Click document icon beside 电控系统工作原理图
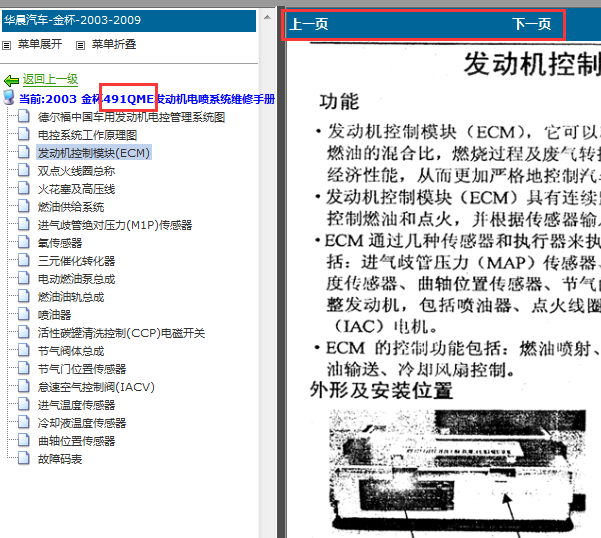 point(24,134)
